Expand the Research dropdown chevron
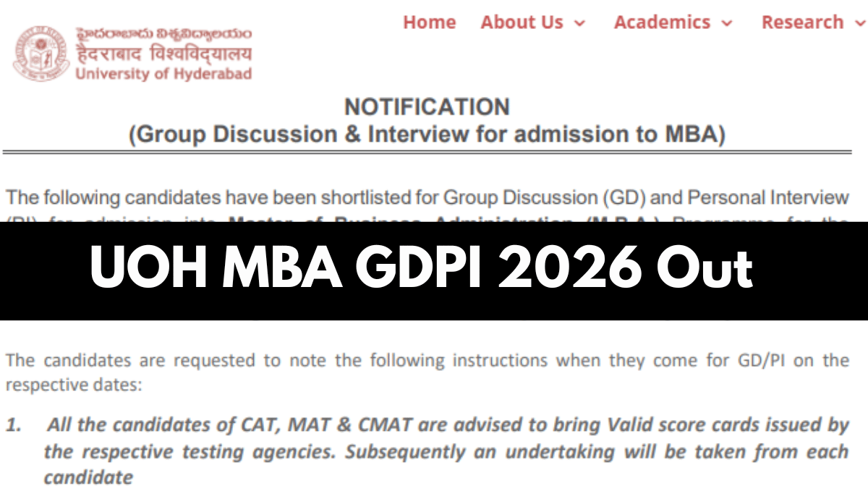The height and width of the screenshot is (488, 868). [x=861, y=23]
